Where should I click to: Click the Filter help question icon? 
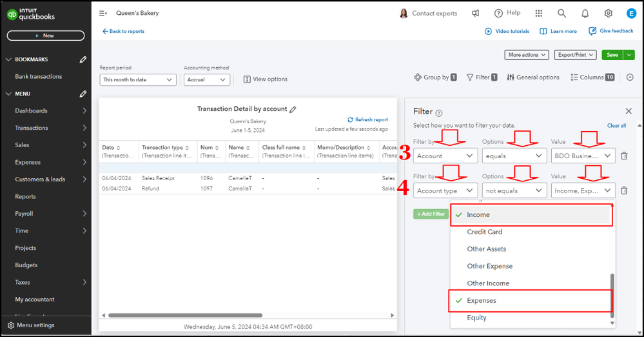click(439, 113)
